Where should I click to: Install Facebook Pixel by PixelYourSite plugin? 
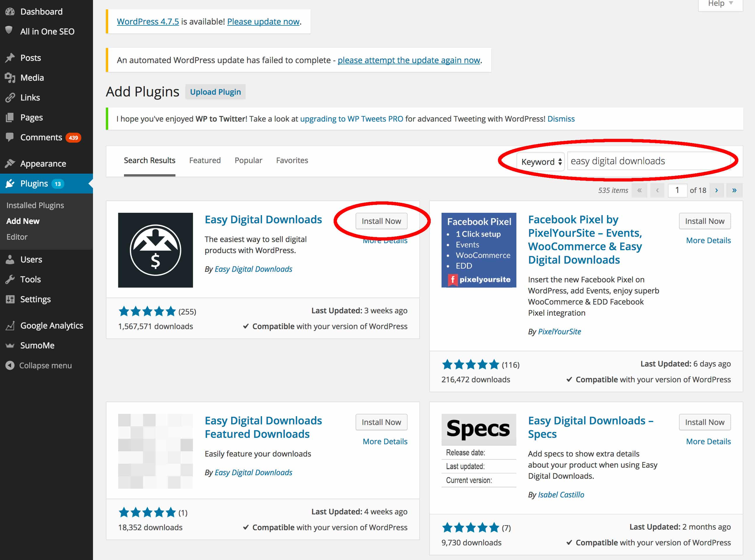click(x=704, y=221)
